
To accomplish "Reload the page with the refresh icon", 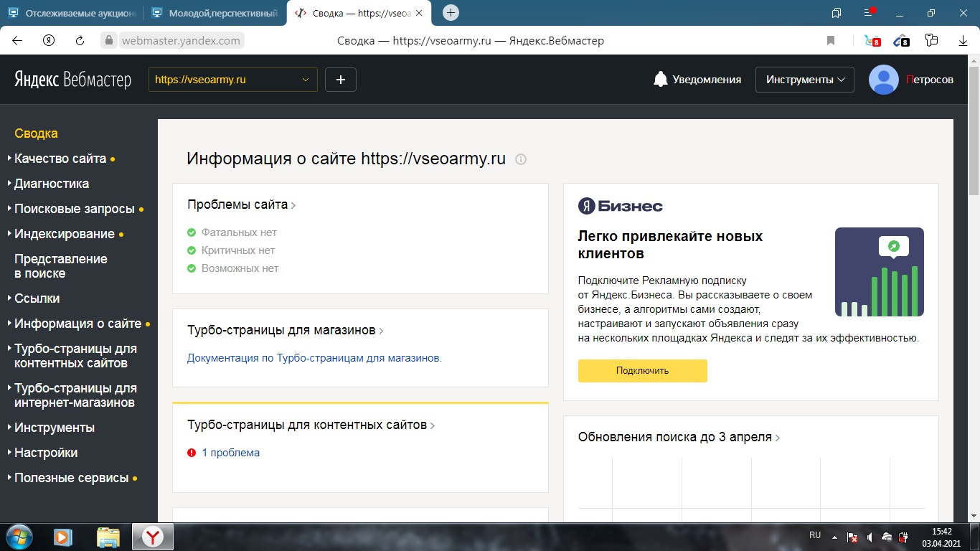I will pos(80,41).
